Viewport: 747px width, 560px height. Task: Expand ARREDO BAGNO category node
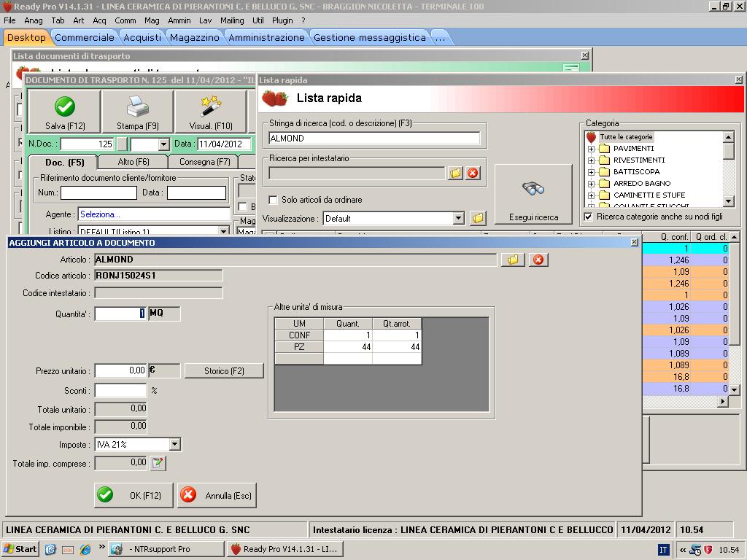591,184
